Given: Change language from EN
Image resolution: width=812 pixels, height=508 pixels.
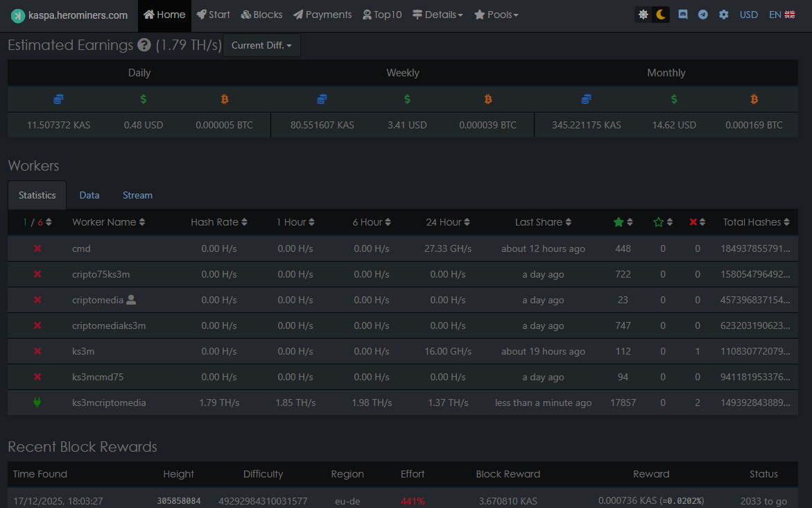Looking at the screenshot, I should click(x=782, y=15).
